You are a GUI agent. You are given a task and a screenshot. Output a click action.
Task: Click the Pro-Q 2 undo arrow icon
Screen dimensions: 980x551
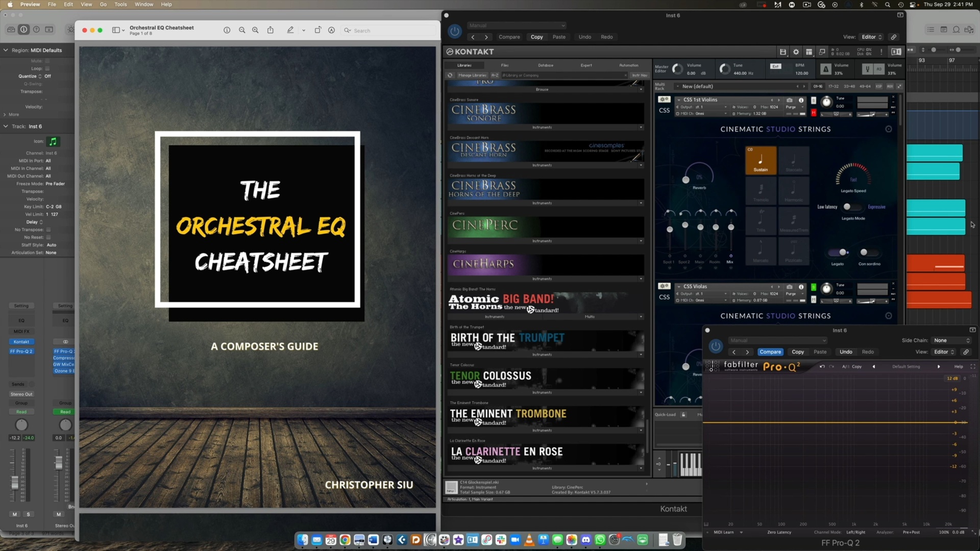tap(822, 366)
